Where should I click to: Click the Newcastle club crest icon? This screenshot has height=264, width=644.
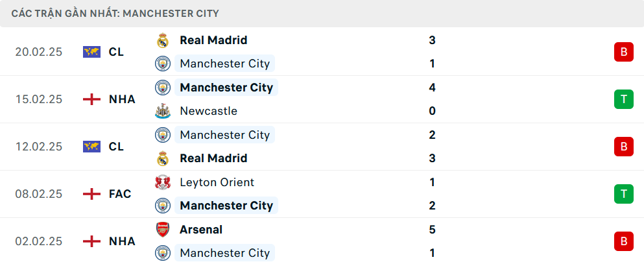point(162,111)
